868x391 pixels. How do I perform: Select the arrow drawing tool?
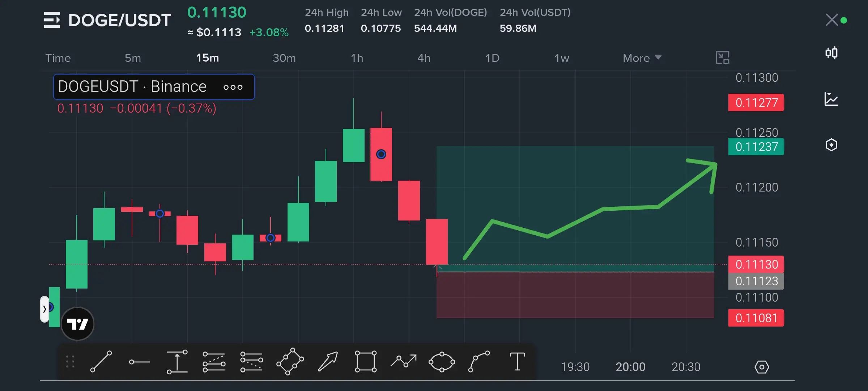click(328, 361)
